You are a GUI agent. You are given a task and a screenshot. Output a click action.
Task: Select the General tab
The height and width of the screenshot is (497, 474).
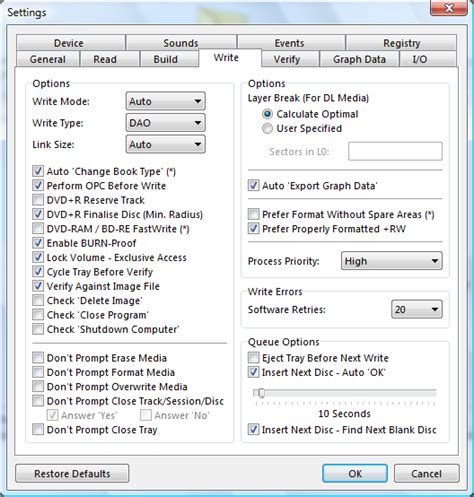click(48, 59)
